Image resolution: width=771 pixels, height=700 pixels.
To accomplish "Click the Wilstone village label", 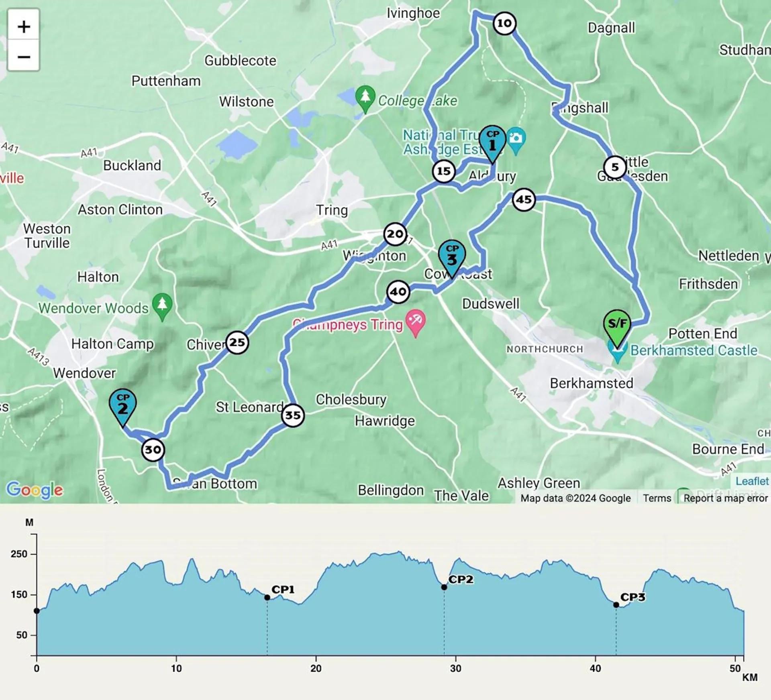I will pyautogui.click(x=246, y=102).
